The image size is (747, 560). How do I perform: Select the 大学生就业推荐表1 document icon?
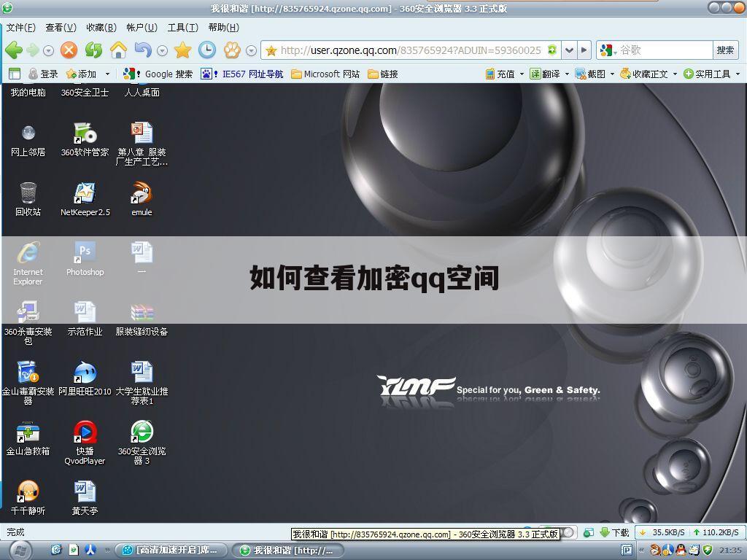[x=142, y=383]
